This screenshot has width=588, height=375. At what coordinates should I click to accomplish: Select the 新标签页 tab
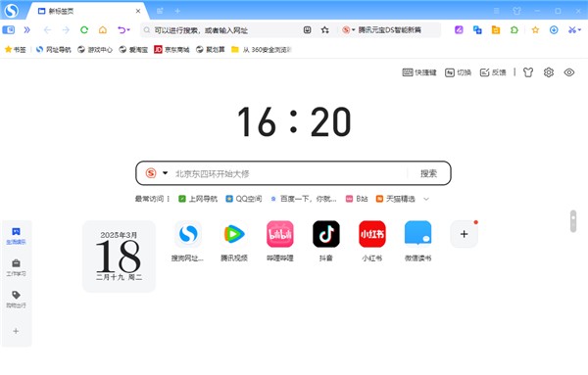pyautogui.click(x=88, y=11)
